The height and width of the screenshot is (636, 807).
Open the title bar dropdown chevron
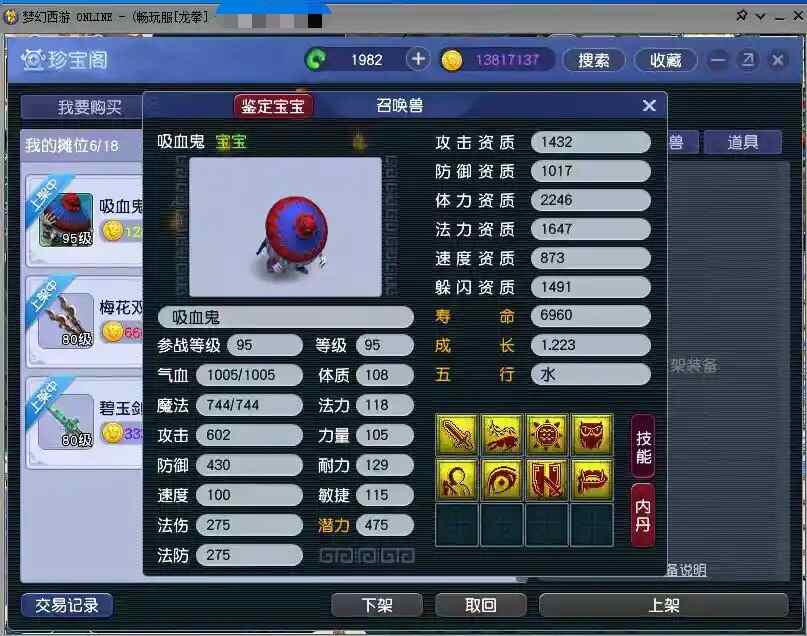[760, 16]
